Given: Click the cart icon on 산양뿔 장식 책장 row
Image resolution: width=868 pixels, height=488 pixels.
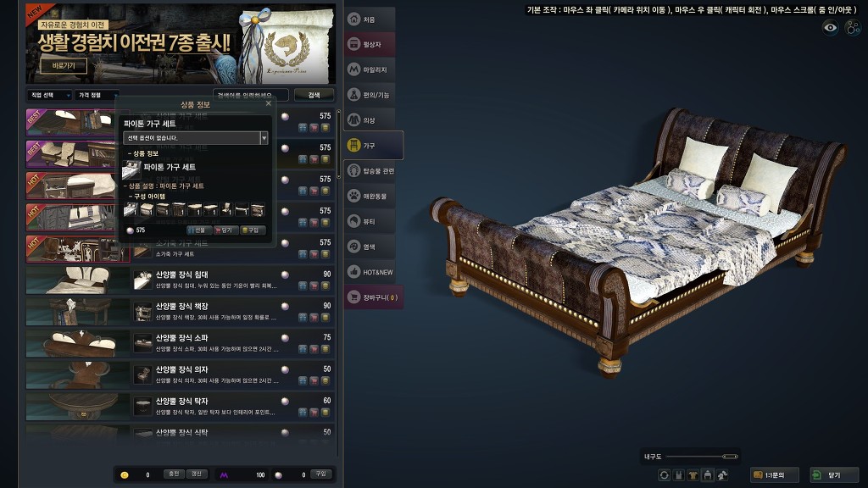Looking at the screenshot, I should tap(314, 317).
